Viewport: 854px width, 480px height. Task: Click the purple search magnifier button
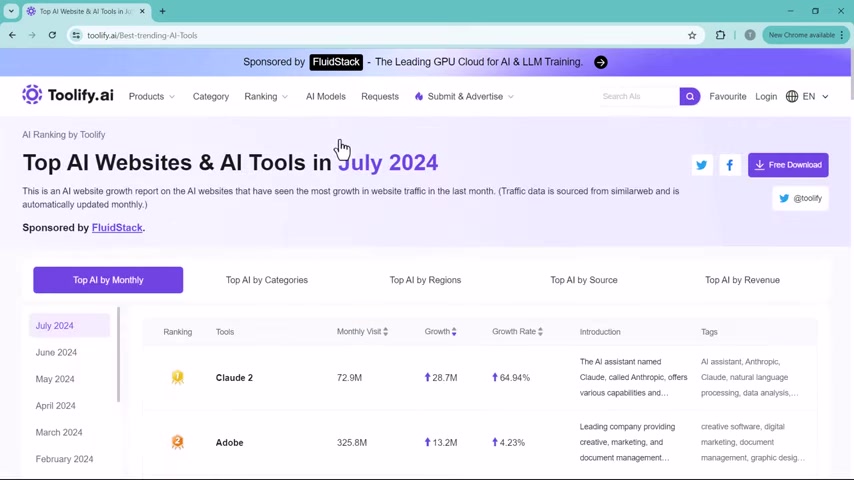pyautogui.click(x=690, y=96)
